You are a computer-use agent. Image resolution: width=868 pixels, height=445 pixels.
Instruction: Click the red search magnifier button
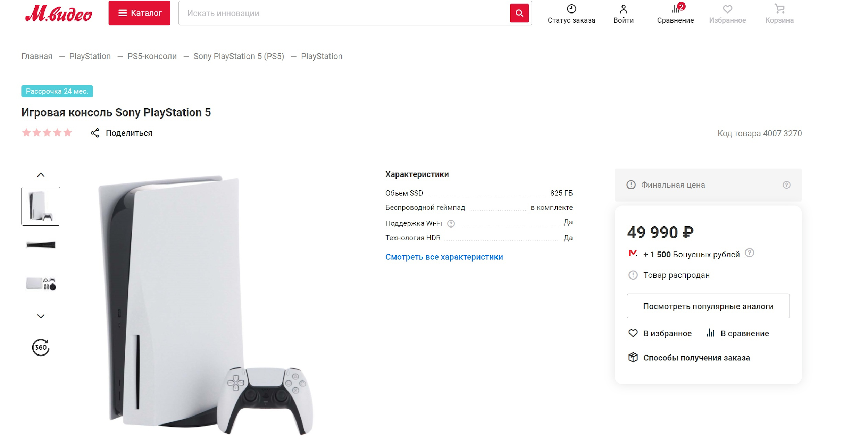519,13
